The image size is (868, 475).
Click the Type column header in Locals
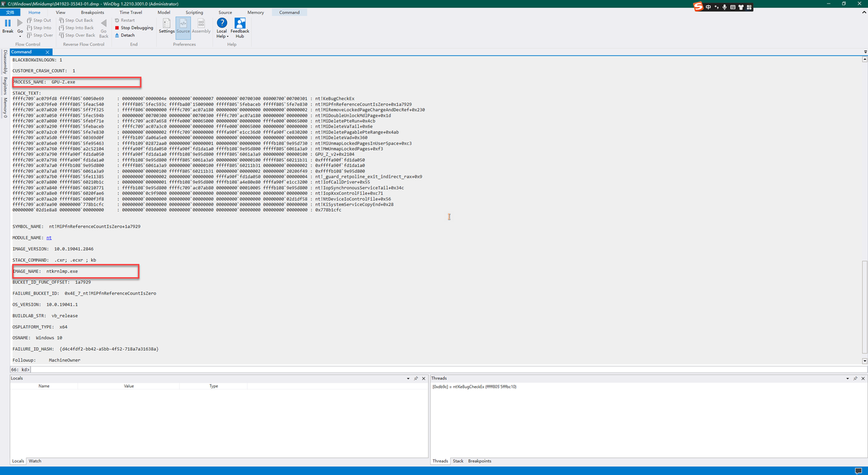(214, 386)
